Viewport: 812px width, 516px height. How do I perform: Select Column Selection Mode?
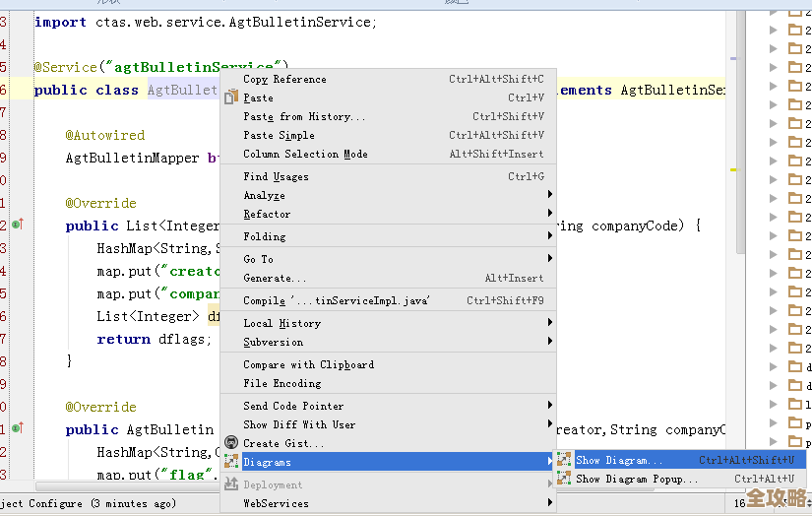305,154
